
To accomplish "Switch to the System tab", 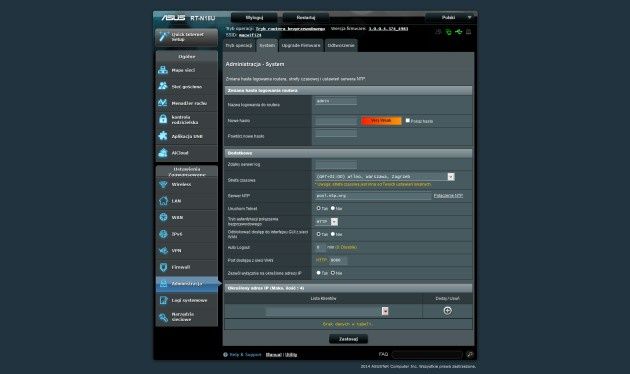I will click(x=267, y=45).
